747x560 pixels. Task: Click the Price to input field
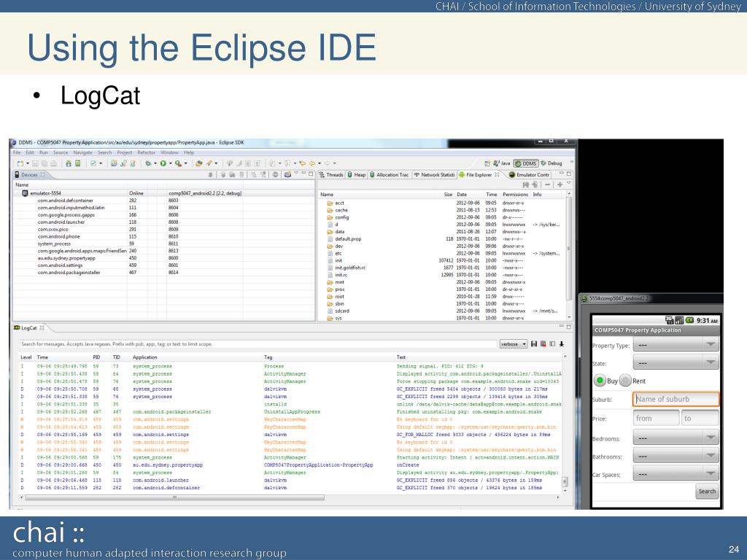tap(700, 418)
